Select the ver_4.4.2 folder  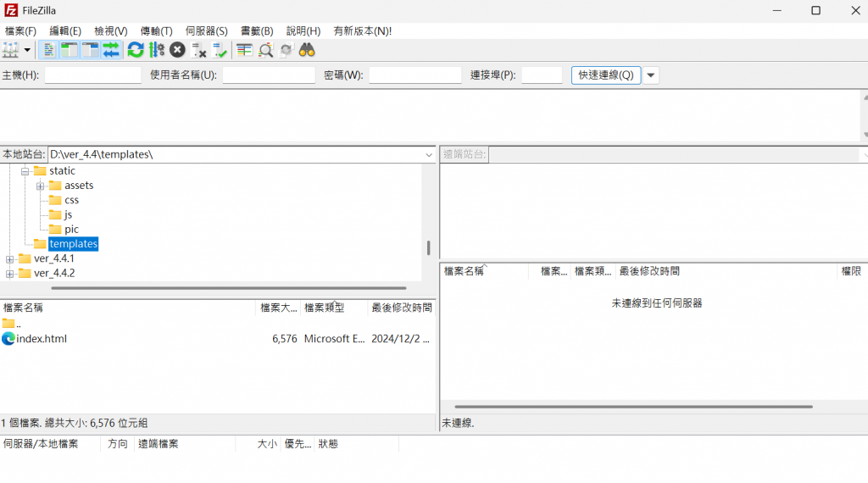(x=54, y=274)
